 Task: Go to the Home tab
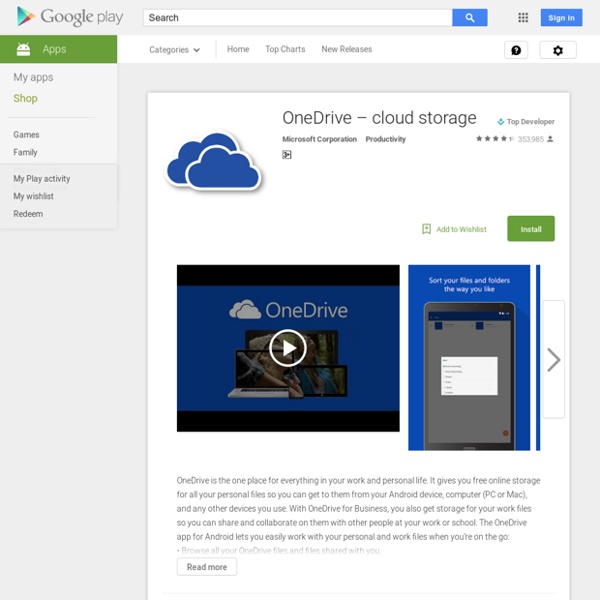click(238, 49)
